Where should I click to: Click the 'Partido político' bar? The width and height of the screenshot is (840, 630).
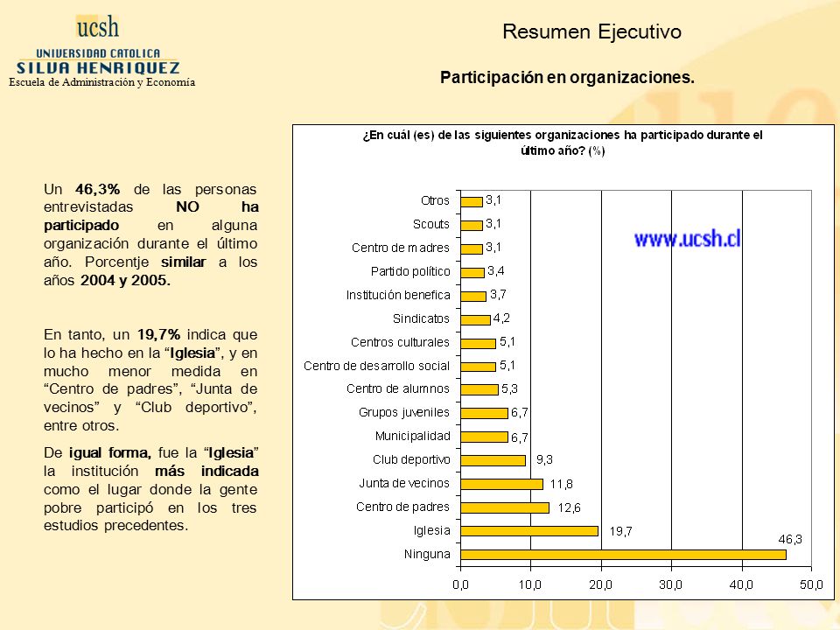click(472, 272)
